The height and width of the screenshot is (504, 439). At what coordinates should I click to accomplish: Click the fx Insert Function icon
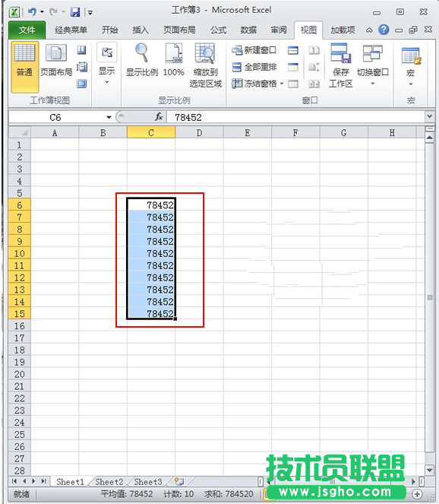tap(159, 116)
